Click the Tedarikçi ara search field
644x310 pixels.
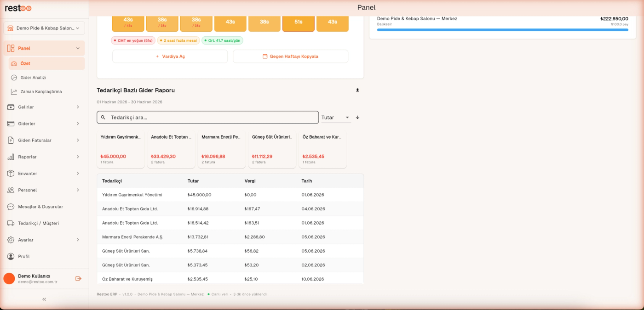click(207, 118)
